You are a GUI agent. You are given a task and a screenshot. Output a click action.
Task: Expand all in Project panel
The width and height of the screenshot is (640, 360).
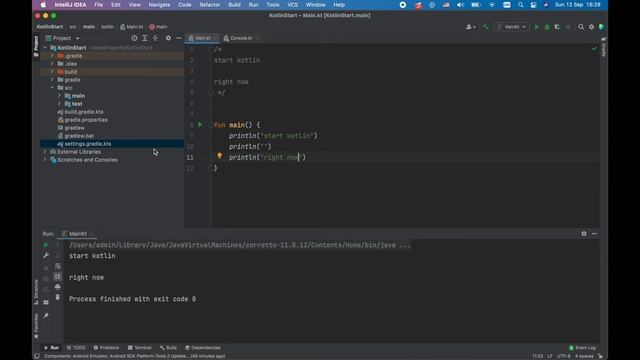(144, 38)
